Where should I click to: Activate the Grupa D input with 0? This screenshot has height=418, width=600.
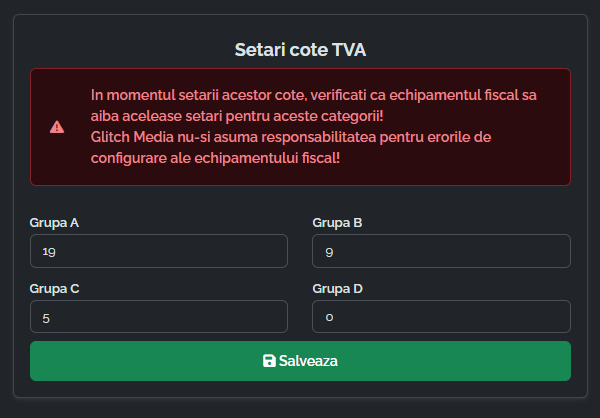[x=441, y=318]
